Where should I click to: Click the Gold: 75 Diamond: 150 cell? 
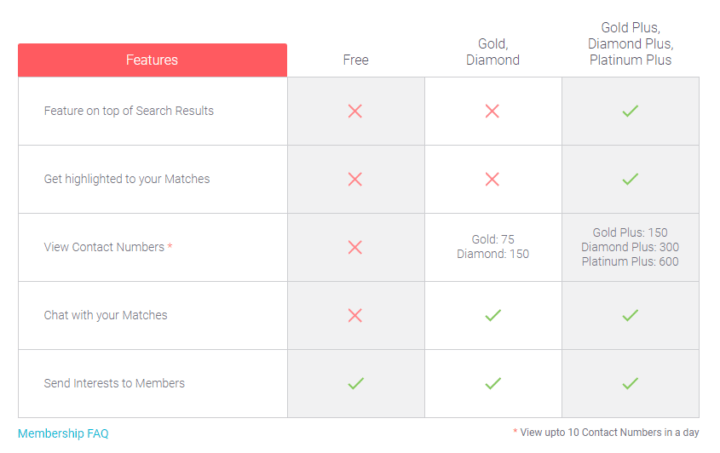(x=493, y=246)
